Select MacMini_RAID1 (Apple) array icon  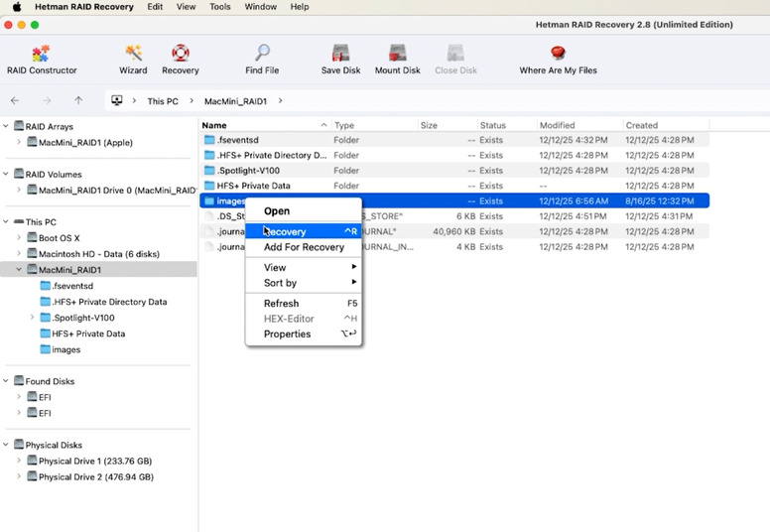point(32,143)
